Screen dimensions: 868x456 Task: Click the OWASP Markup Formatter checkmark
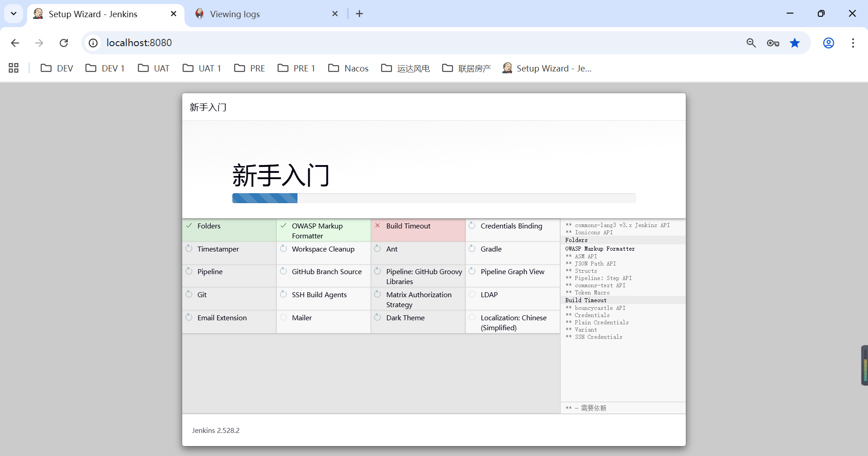click(283, 225)
